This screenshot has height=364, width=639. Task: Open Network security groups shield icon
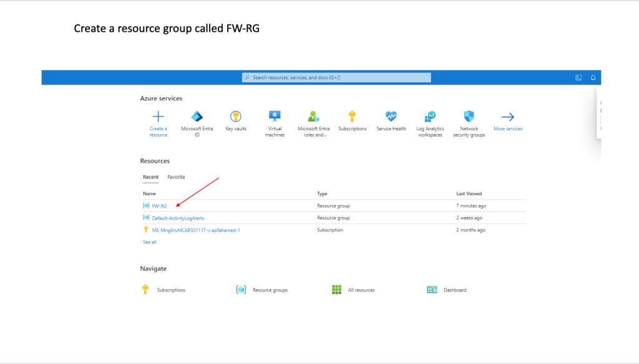(469, 117)
